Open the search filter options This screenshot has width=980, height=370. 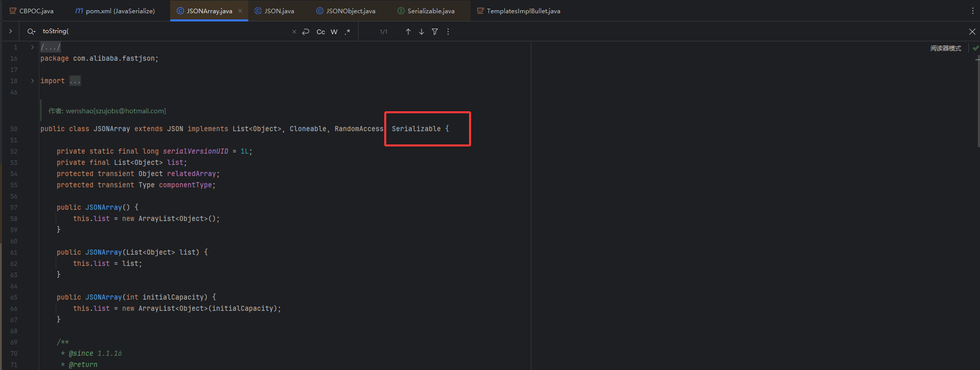(435, 32)
